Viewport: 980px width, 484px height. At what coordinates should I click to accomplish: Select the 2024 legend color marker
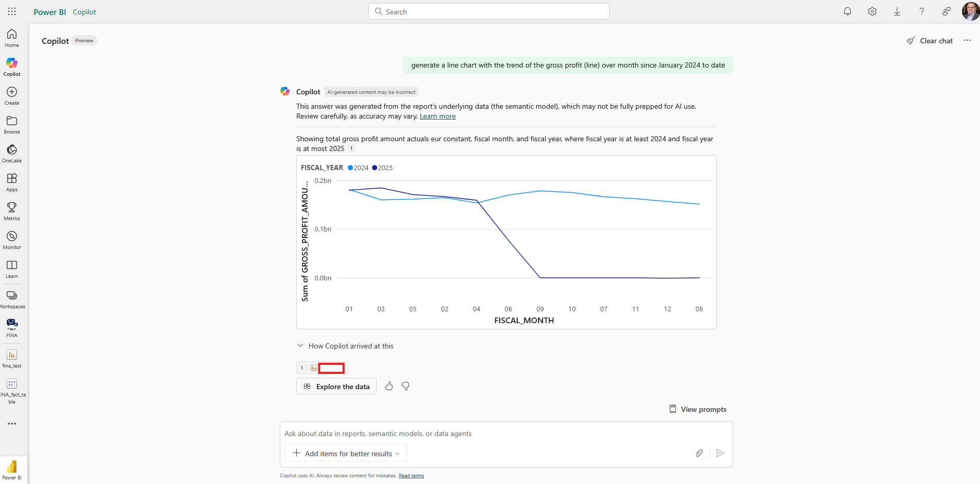coord(350,168)
